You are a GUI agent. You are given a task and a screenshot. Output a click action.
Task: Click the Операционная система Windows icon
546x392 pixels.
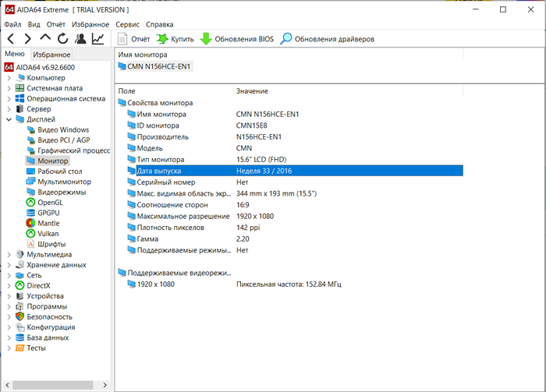tap(19, 99)
